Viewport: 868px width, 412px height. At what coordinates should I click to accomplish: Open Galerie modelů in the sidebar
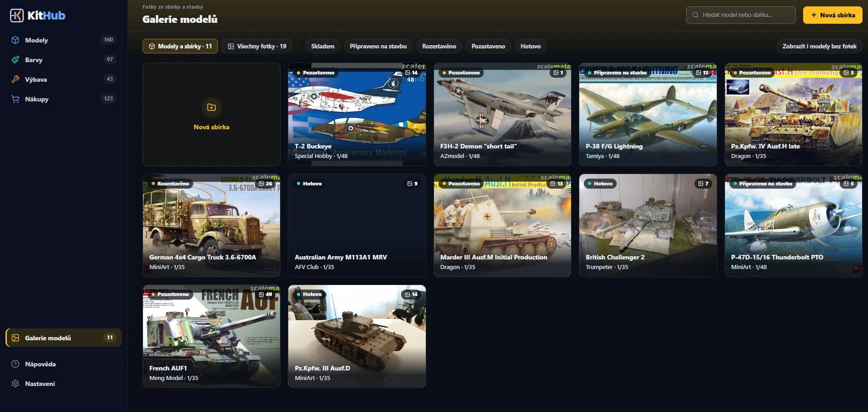pyautogui.click(x=64, y=338)
